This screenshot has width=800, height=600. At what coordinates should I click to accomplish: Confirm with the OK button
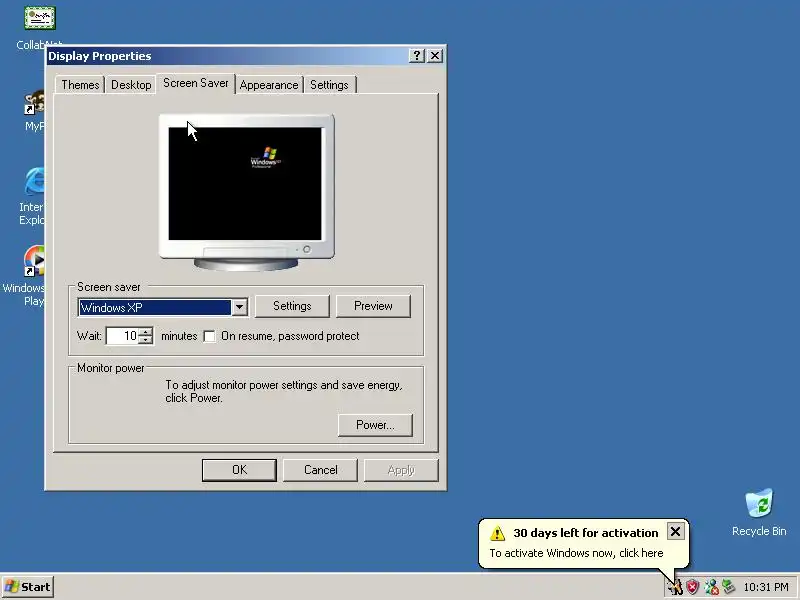[239, 470]
